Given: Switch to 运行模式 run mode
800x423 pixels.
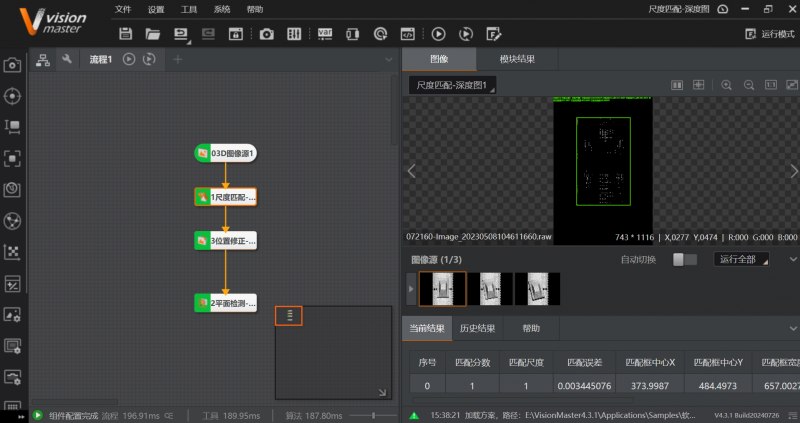Looking at the screenshot, I should pos(770,34).
